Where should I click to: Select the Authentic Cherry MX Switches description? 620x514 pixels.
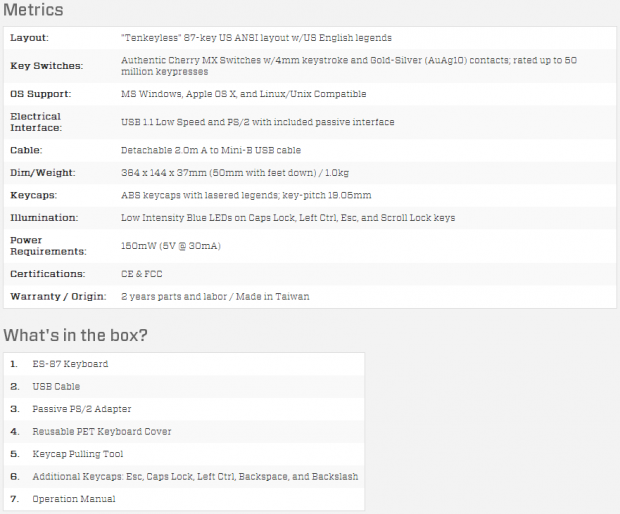[349, 66]
